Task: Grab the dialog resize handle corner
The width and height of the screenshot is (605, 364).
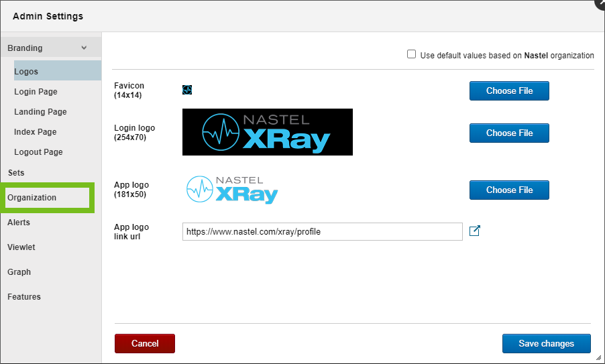Action: [x=599, y=358]
